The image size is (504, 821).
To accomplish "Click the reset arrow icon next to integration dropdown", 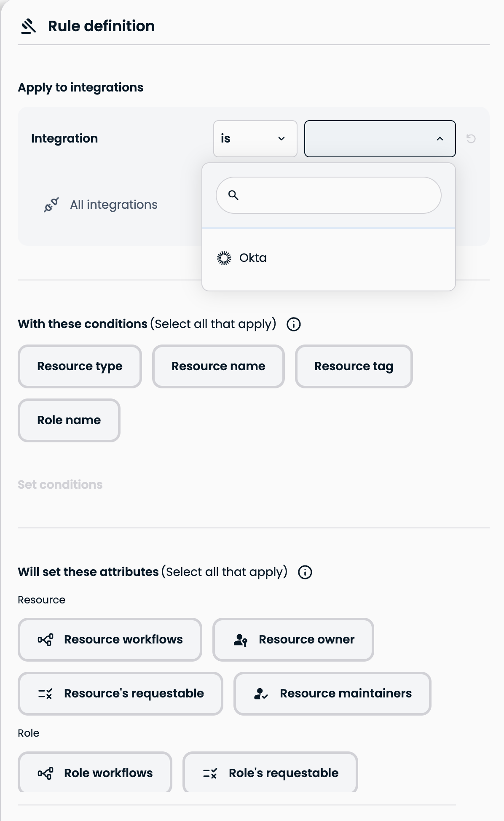I will [471, 139].
